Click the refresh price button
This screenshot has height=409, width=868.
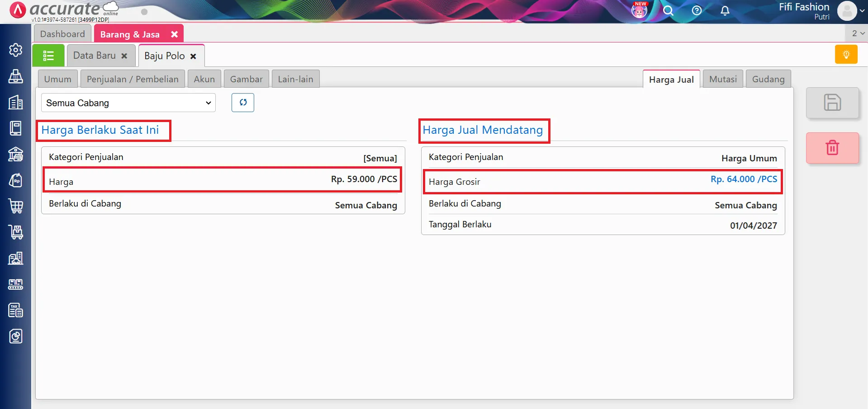(x=243, y=103)
